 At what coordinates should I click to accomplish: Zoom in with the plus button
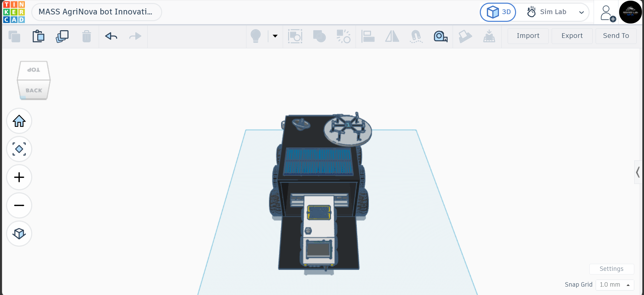[x=19, y=177]
